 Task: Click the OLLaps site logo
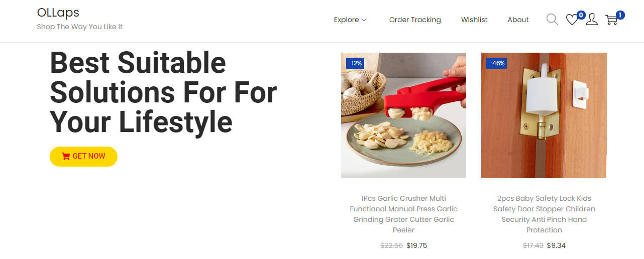pos(58,13)
